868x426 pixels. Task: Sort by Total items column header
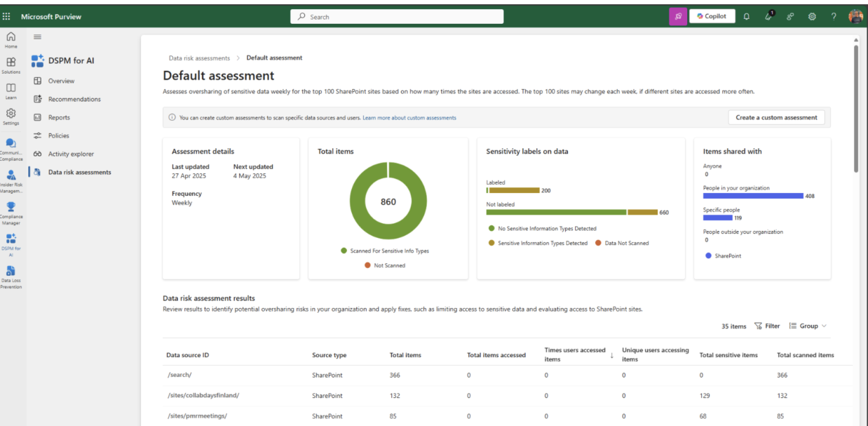[405, 355]
